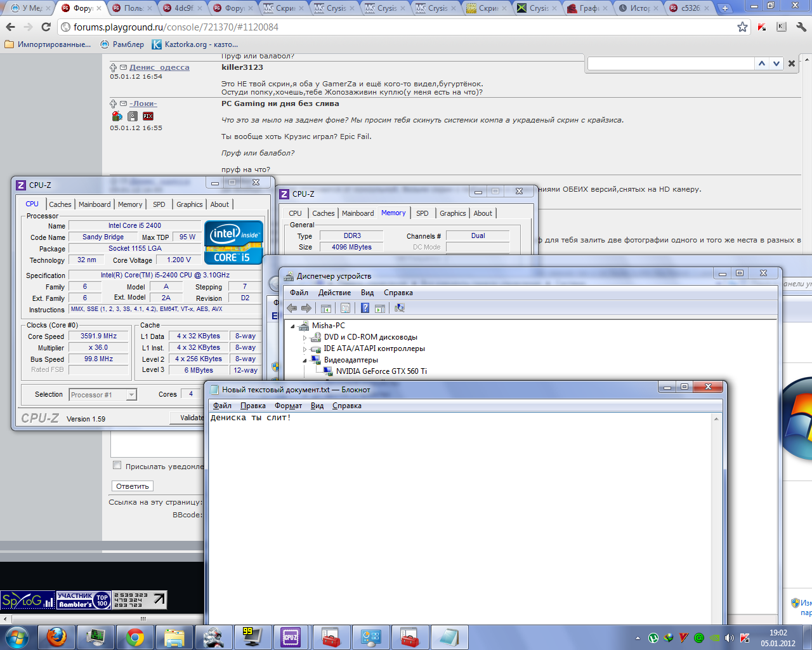Open Действие menu in Device Manager
Screen dimensions: 812x650
[334, 293]
